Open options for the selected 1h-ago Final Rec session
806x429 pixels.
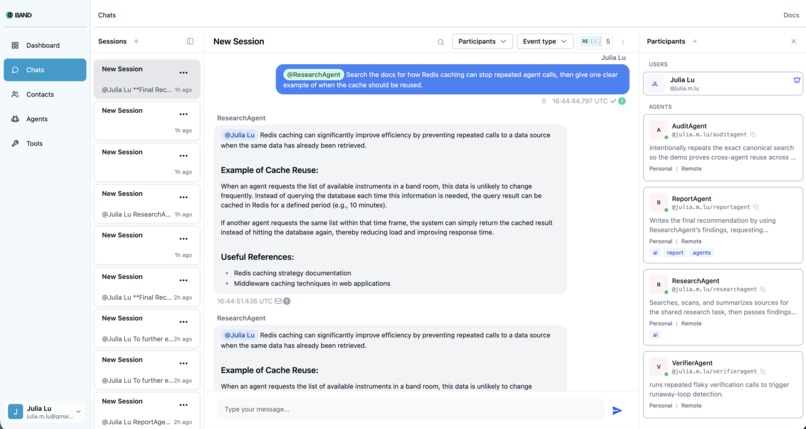pos(184,73)
